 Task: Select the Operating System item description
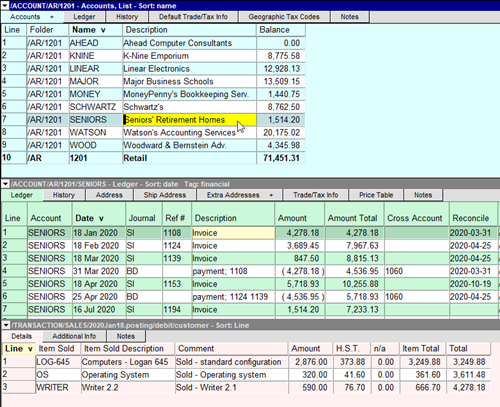click(128, 375)
